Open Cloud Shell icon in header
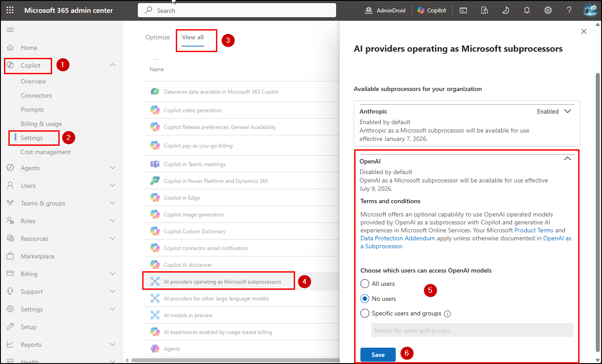602x364 pixels. point(463,10)
